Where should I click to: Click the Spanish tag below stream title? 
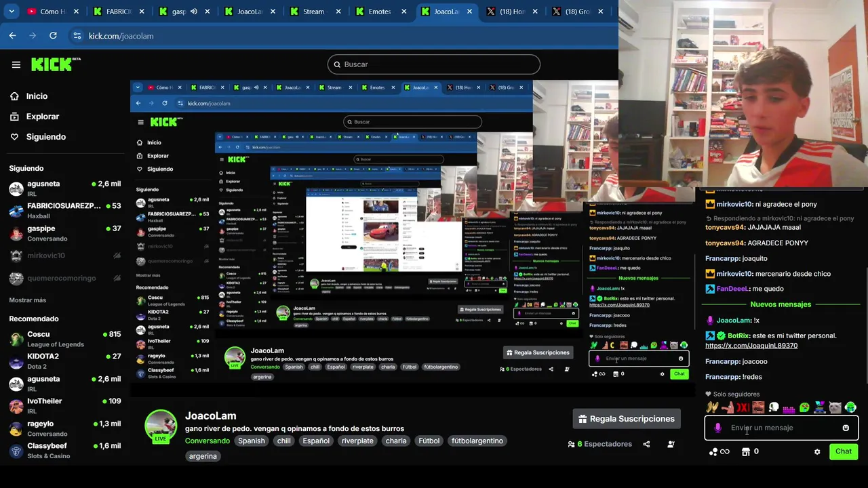point(251,441)
